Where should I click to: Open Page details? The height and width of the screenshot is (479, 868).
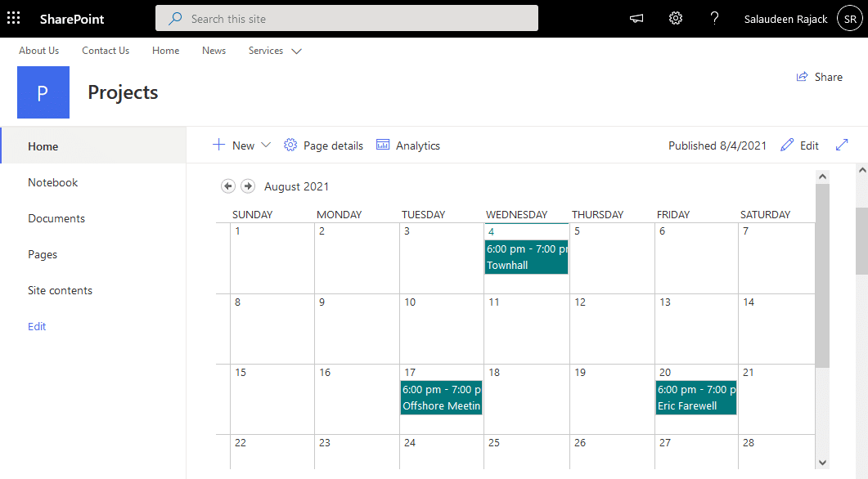pos(323,145)
